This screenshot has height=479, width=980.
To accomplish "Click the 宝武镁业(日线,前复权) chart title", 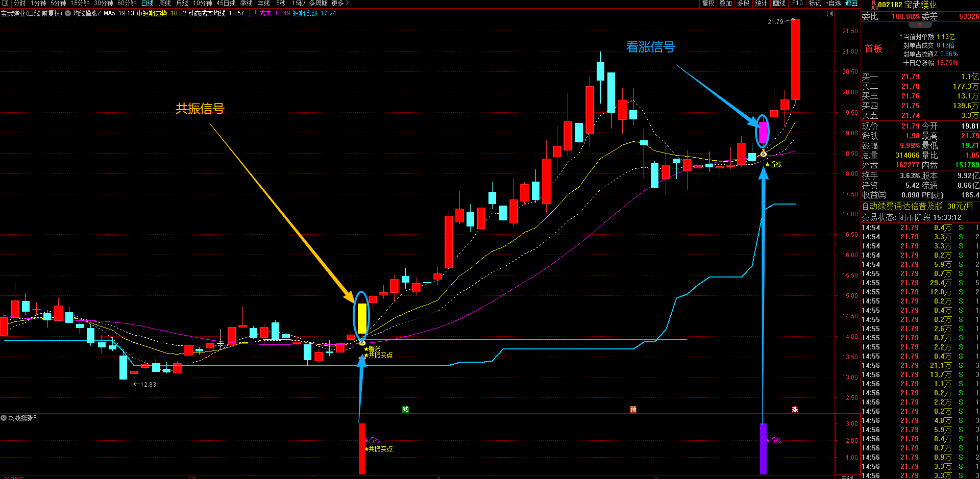I will point(32,13).
